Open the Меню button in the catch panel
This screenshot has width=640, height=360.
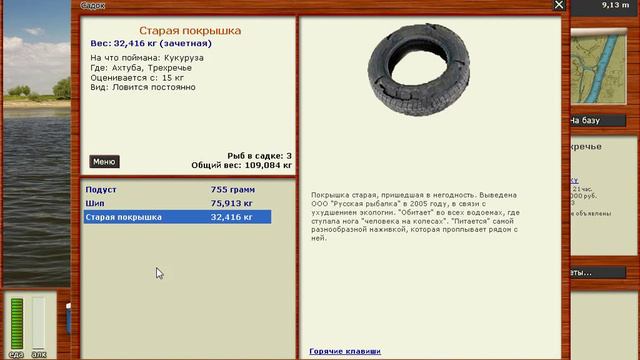pos(104,162)
